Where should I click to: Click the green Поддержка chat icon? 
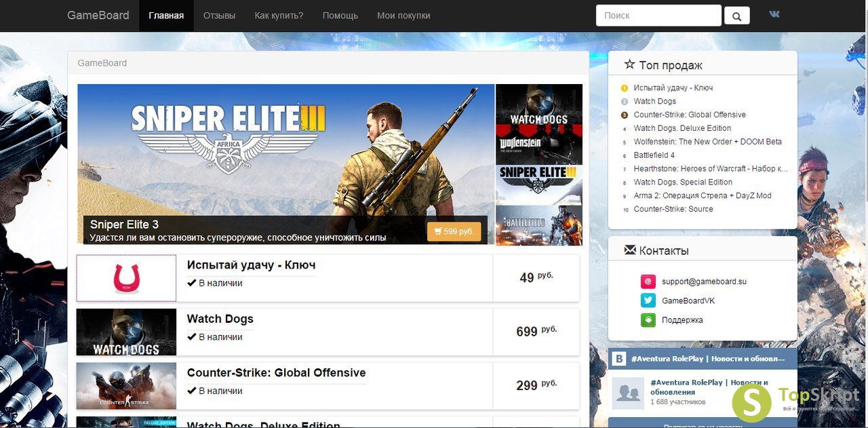(648, 319)
